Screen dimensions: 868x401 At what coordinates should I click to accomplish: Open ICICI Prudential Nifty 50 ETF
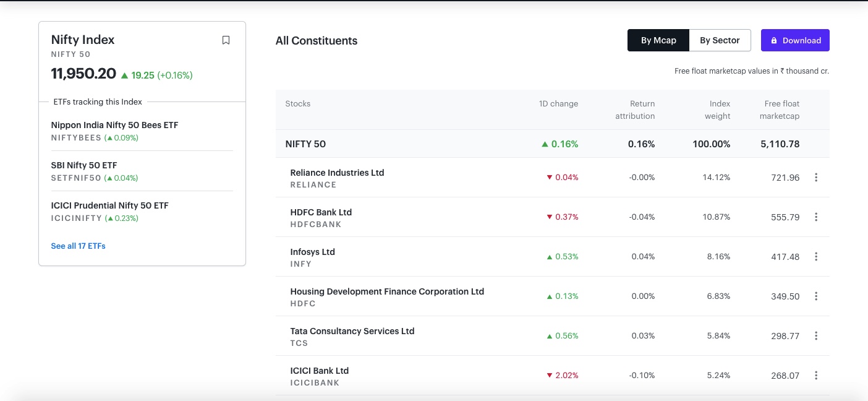coord(109,205)
